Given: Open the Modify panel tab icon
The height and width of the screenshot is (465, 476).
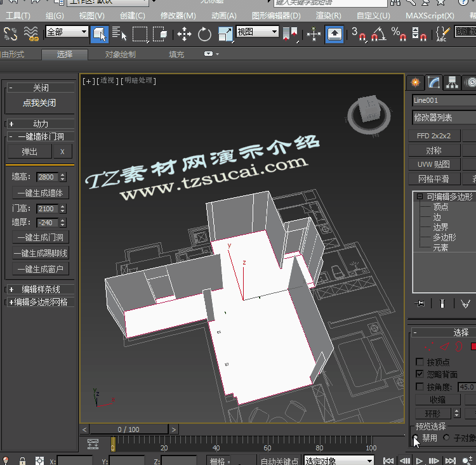Looking at the screenshot, I should pos(433,82).
